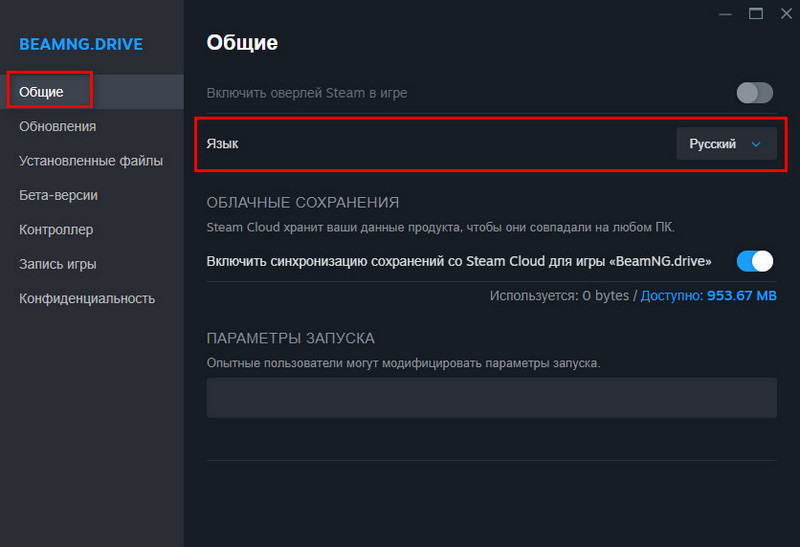Screen dimensions: 800x547
Task: Click the Steam Cloud description text
Action: (x=441, y=227)
